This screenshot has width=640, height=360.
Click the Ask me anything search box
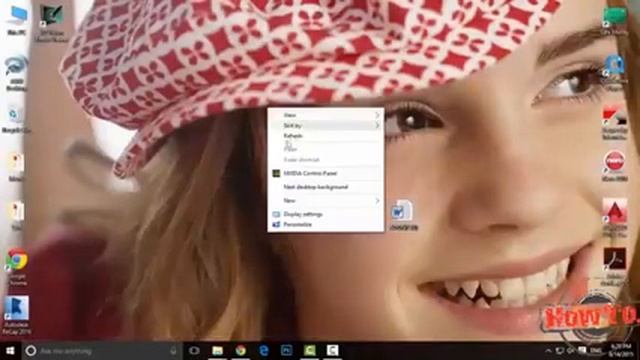click(x=101, y=351)
